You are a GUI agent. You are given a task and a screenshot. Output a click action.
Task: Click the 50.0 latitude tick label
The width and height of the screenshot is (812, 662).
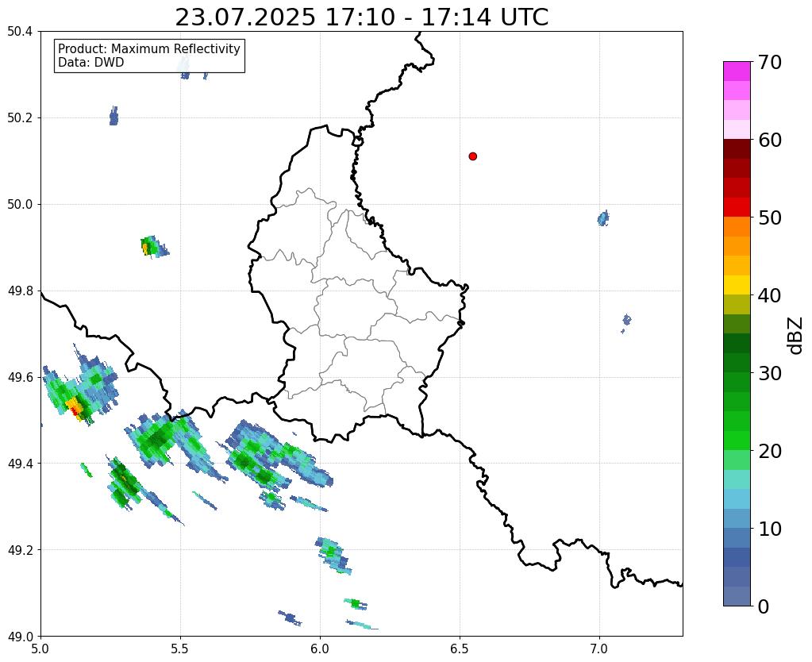tap(20, 205)
